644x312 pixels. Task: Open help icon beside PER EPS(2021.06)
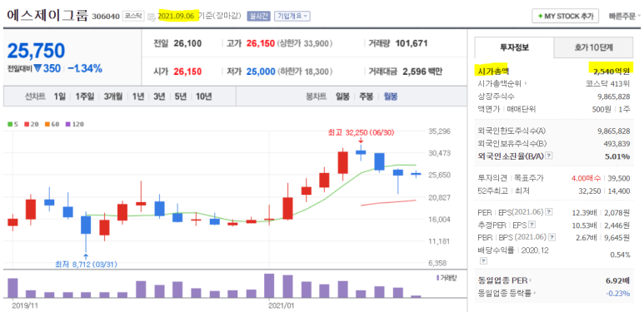(x=549, y=212)
